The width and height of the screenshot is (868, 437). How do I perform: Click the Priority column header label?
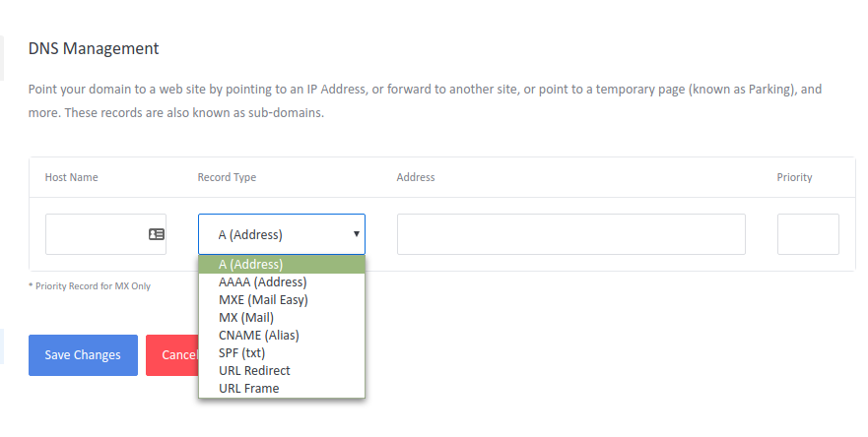(794, 177)
